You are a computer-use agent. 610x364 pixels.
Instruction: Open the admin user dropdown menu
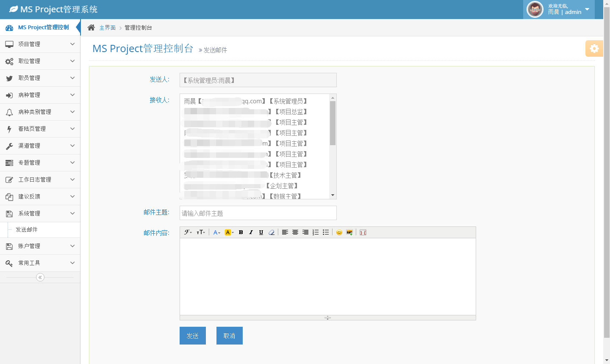point(587,9)
